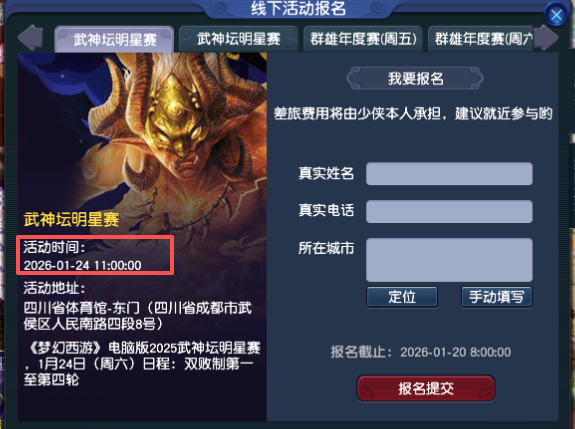575x429 pixels.
Task: Click the yellow 武神坛明星赛 event title
Action: 71,220
